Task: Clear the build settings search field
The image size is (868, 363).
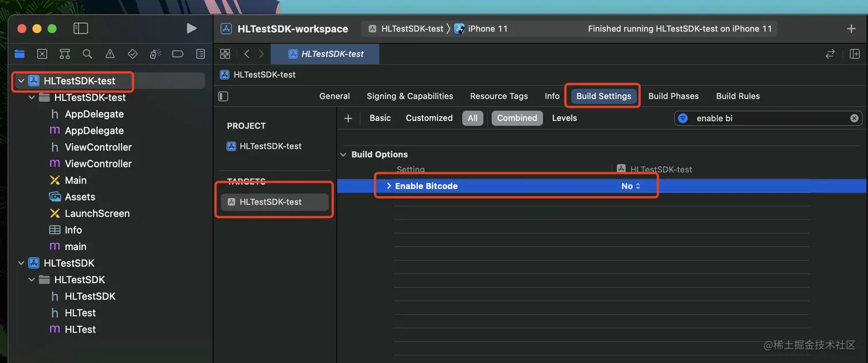Action: (854, 118)
